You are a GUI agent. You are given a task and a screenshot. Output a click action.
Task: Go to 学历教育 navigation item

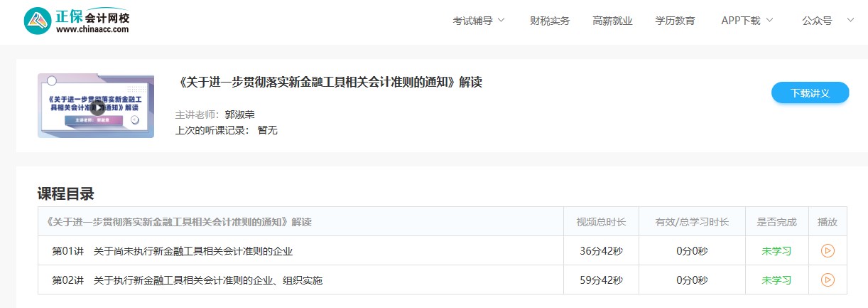675,21
